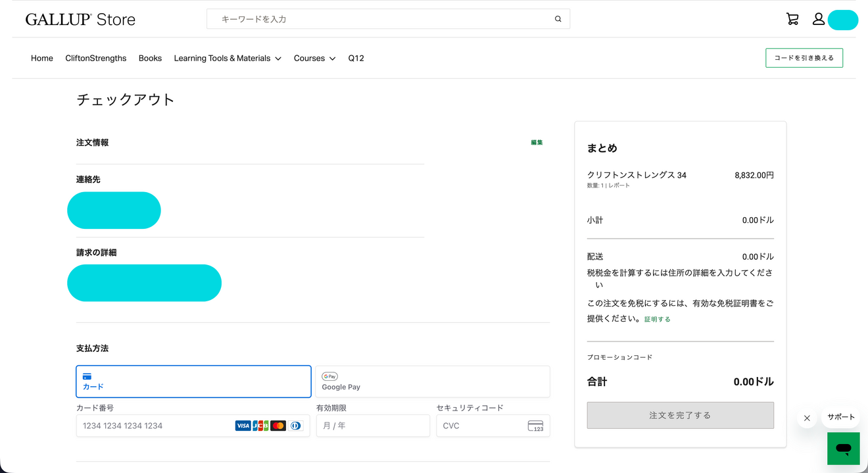
Task: Click the 注文を完了する button
Action: point(680,415)
